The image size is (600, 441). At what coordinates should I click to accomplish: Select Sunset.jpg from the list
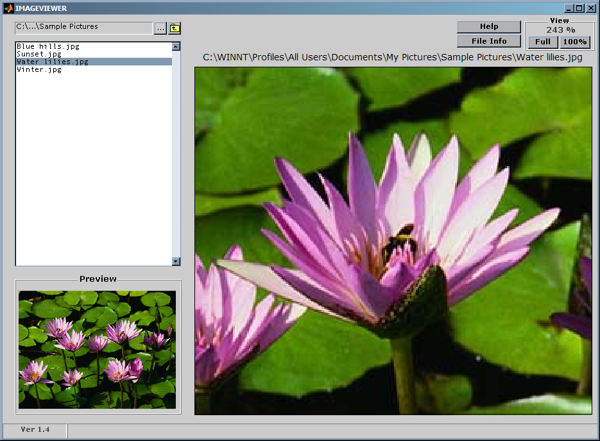tap(38, 54)
